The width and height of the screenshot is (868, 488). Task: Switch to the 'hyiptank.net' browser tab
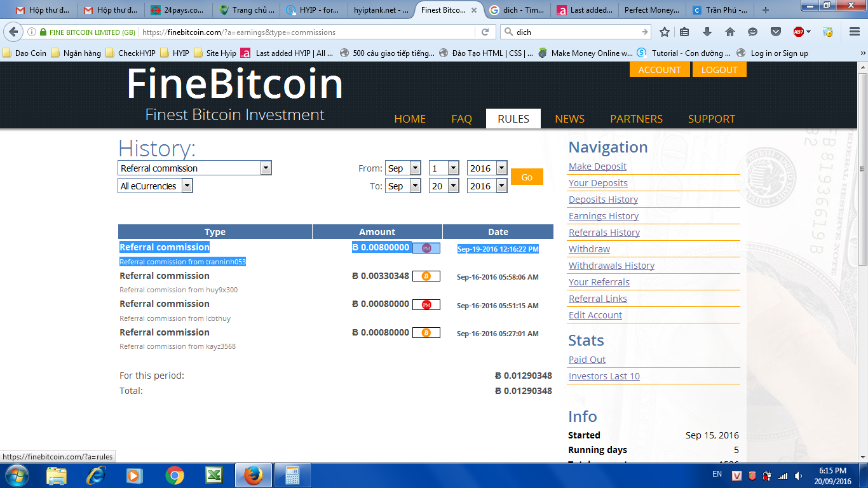[x=381, y=10]
